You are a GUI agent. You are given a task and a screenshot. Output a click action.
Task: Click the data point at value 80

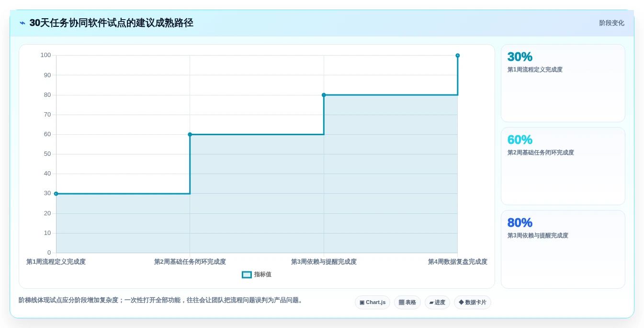[324, 95]
